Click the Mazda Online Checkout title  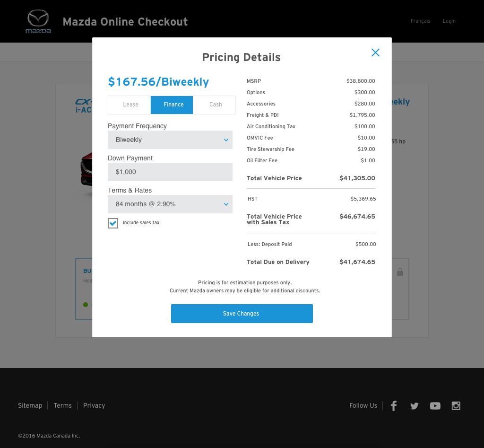(x=125, y=22)
